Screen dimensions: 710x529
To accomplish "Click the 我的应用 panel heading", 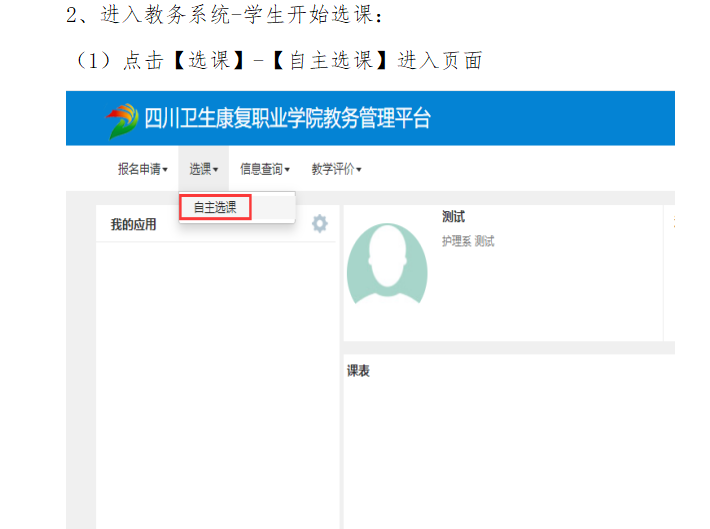I will click(x=134, y=224).
